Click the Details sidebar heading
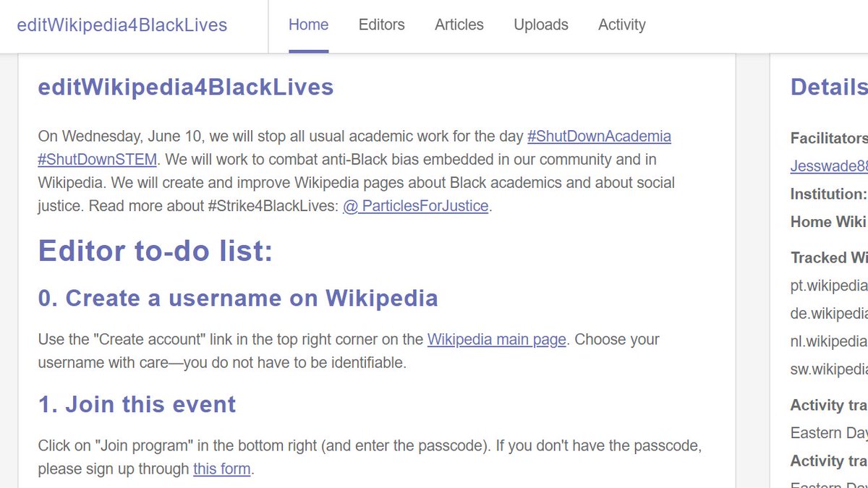Viewport: 868px width, 488px height. [x=829, y=87]
